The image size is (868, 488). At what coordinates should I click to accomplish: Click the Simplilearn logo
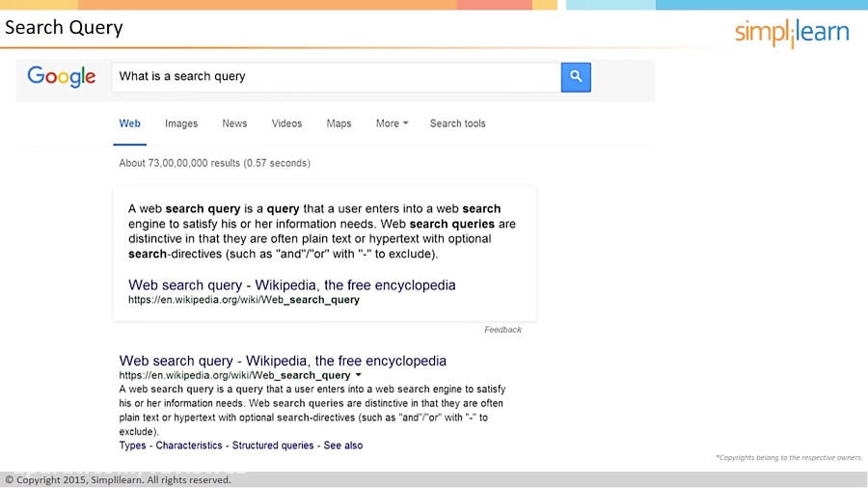pos(792,33)
